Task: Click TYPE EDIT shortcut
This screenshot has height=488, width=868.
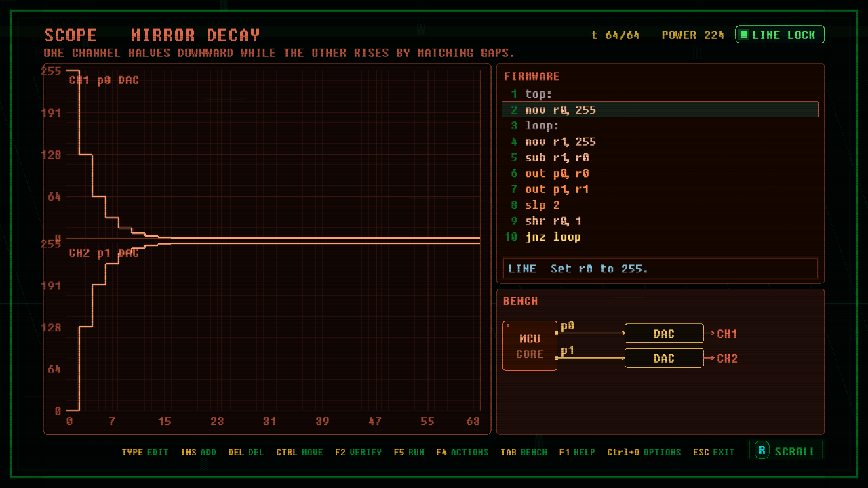Action: [x=145, y=452]
